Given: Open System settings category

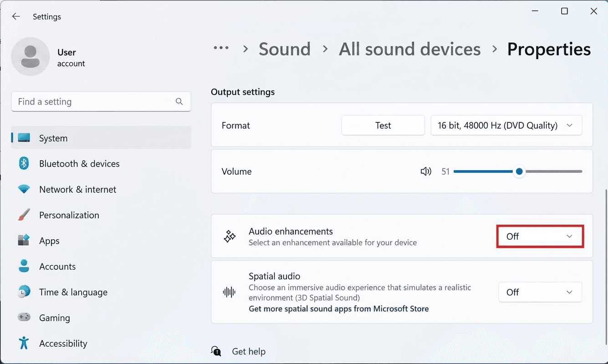Looking at the screenshot, I should pos(101,138).
